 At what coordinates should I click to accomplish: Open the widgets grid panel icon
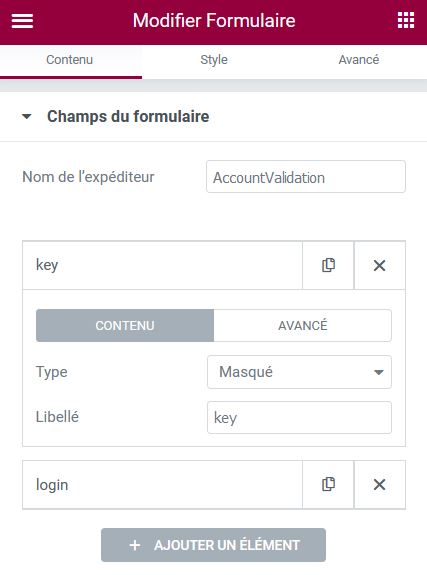click(406, 20)
